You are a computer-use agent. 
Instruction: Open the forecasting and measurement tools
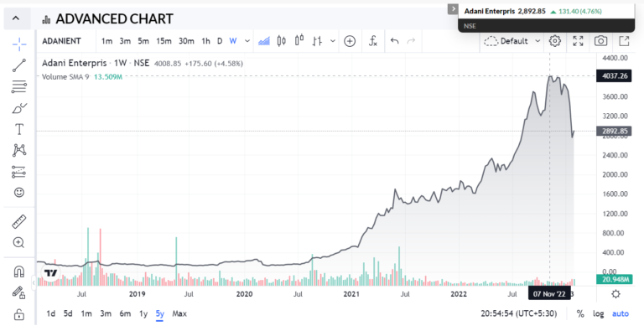[19, 172]
